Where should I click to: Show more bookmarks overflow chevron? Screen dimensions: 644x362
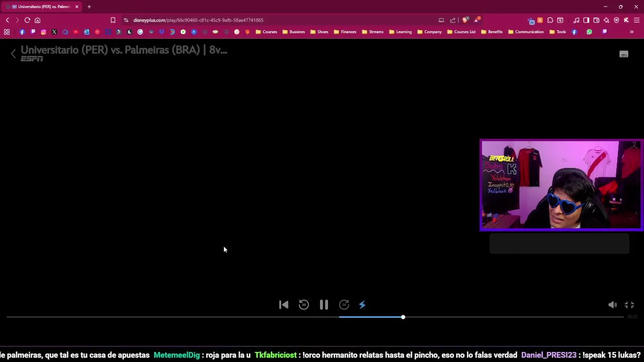(631, 32)
